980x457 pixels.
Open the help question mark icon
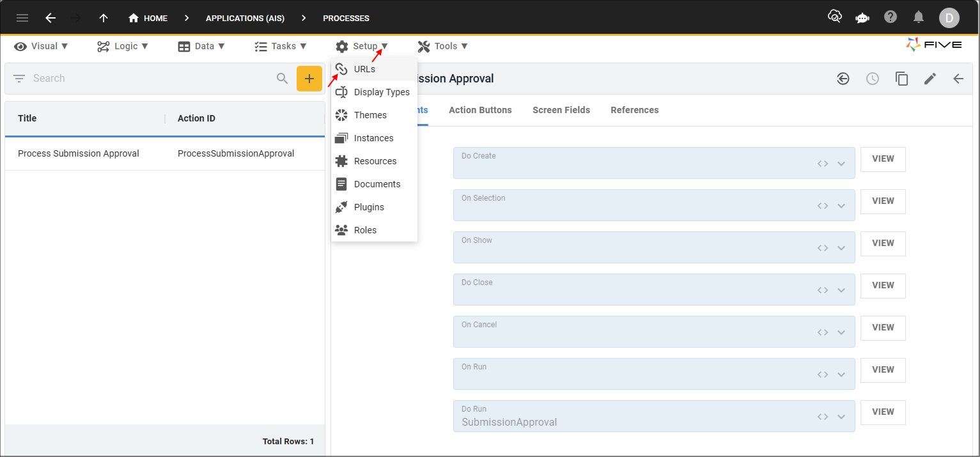(891, 17)
